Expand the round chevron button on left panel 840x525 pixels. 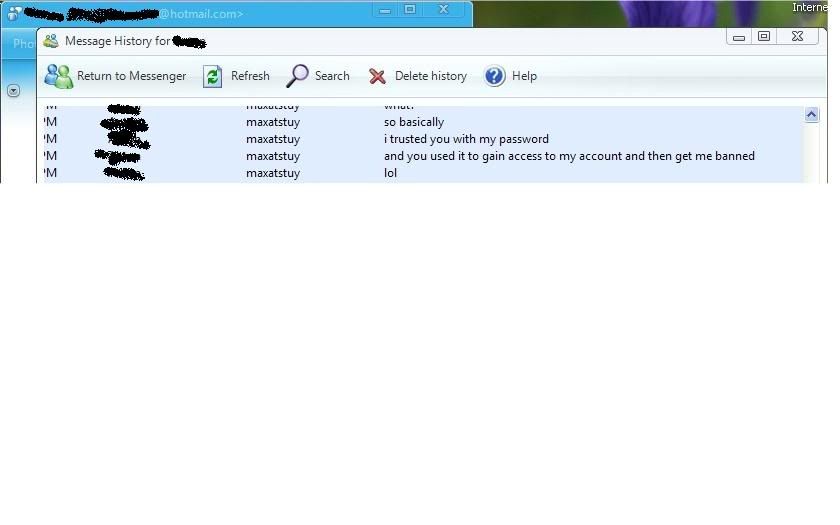coord(14,90)
